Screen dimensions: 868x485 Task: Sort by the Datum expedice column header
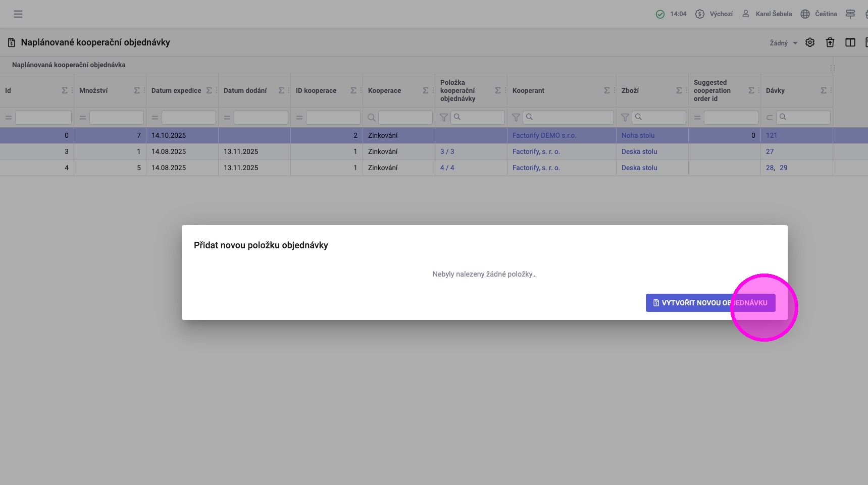(176, 91)
